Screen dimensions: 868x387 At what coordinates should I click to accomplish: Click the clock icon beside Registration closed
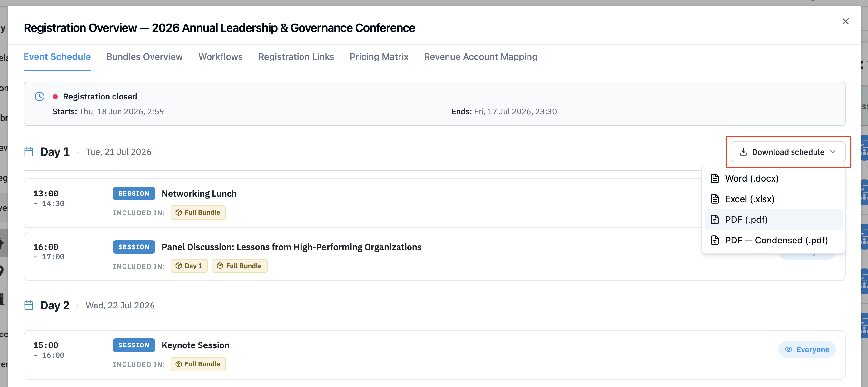tap(40, 97)
